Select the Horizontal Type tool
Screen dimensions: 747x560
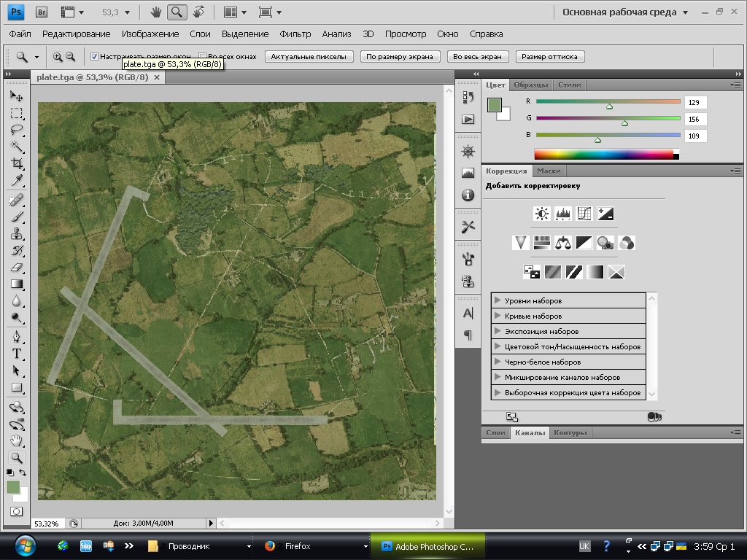point(16,354)
